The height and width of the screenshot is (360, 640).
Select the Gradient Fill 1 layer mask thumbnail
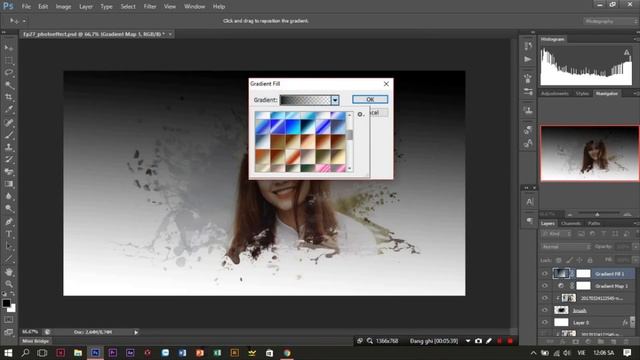(583, 273)
